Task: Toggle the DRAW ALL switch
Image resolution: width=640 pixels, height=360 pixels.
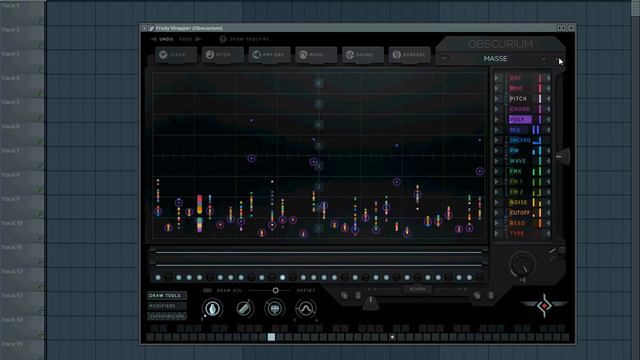Action: click(x=207, y=291)
